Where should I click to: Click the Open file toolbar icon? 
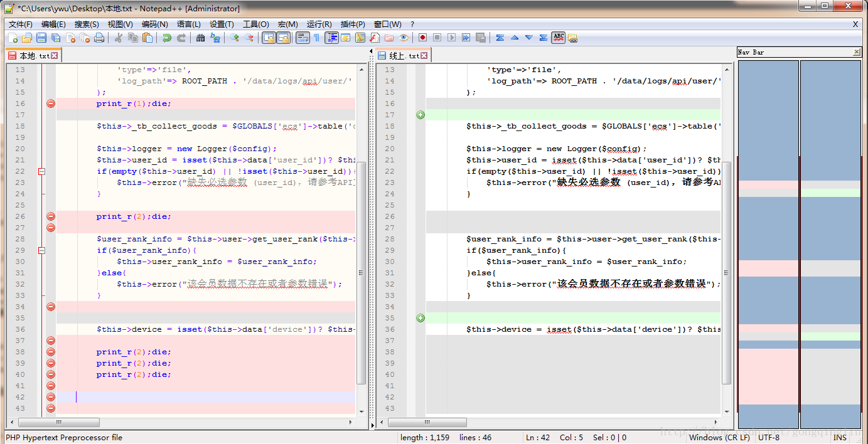[x=27, y=38]
